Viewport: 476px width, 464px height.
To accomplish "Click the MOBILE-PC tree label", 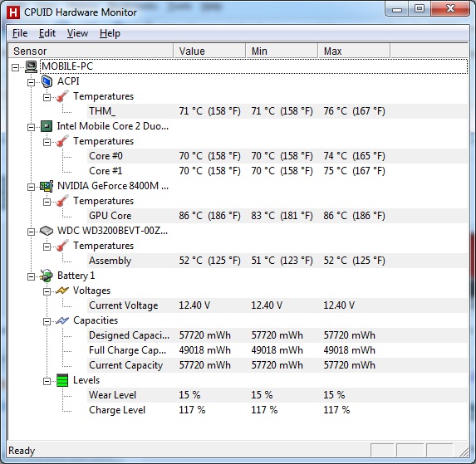I will click(67, 66).
